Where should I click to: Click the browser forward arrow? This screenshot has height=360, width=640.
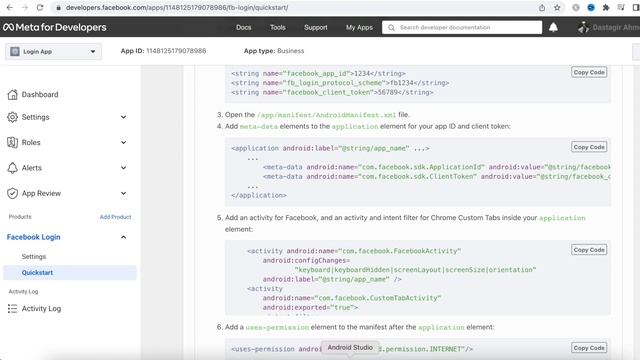(x=24, y=7)
